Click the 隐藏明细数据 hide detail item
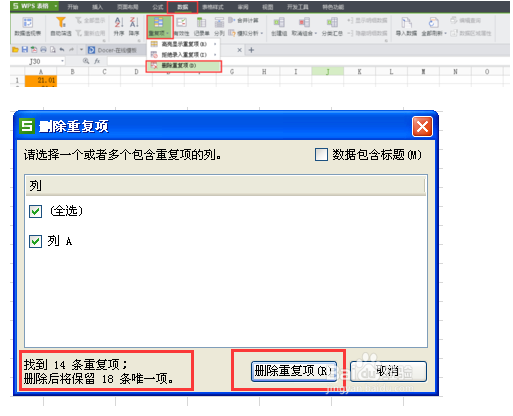The image size is (513, 416). tap(367, 33)
